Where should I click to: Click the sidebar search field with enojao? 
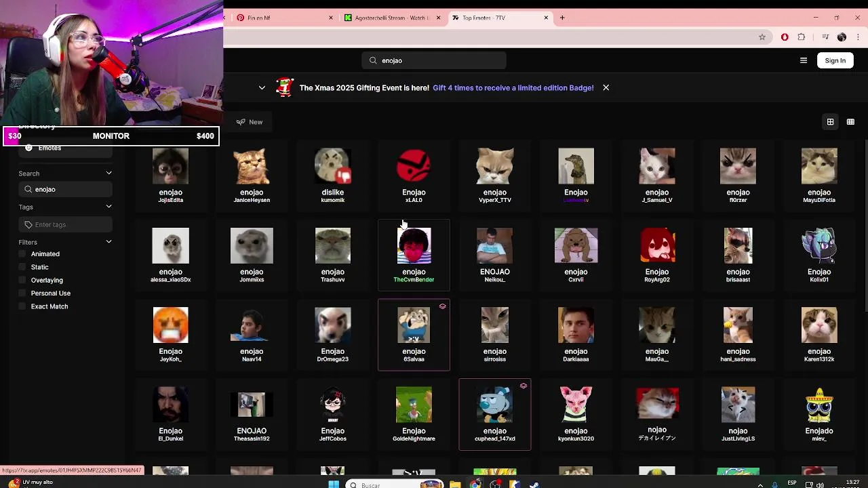click(65, 189)
